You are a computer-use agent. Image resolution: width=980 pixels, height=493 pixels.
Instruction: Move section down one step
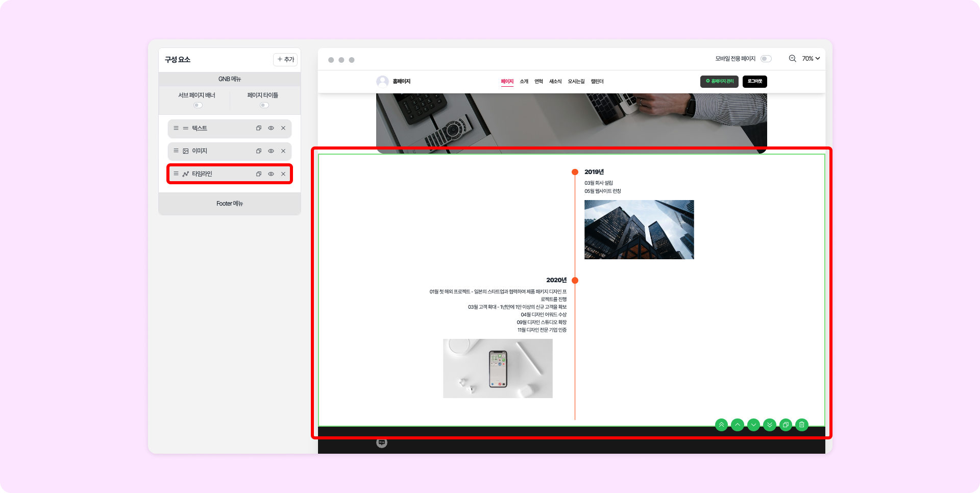(x=753, y=425)
